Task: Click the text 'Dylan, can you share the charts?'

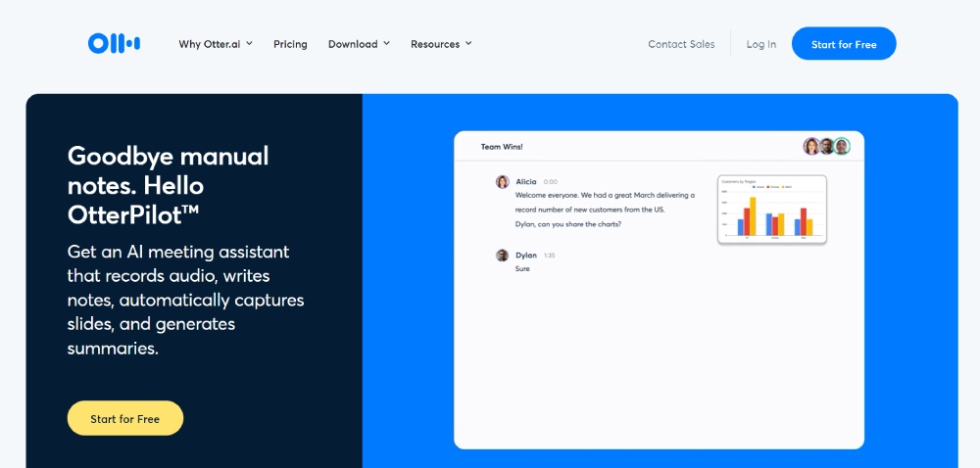Action: [568, 224]
